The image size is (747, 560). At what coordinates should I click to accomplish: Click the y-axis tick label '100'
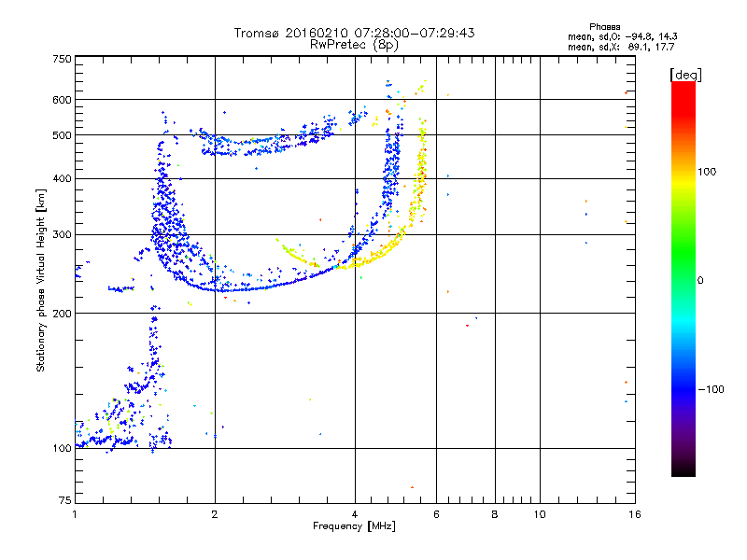(62, 448)
